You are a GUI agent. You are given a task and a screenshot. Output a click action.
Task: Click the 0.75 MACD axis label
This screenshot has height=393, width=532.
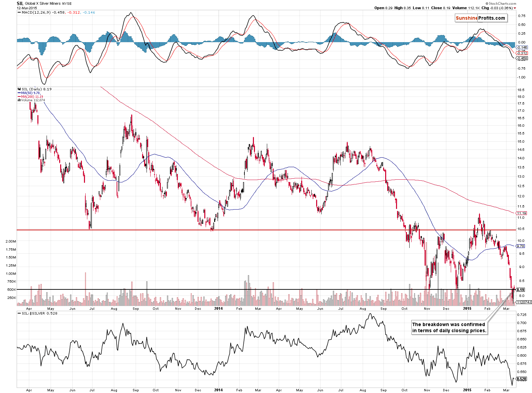pos(521,16)
